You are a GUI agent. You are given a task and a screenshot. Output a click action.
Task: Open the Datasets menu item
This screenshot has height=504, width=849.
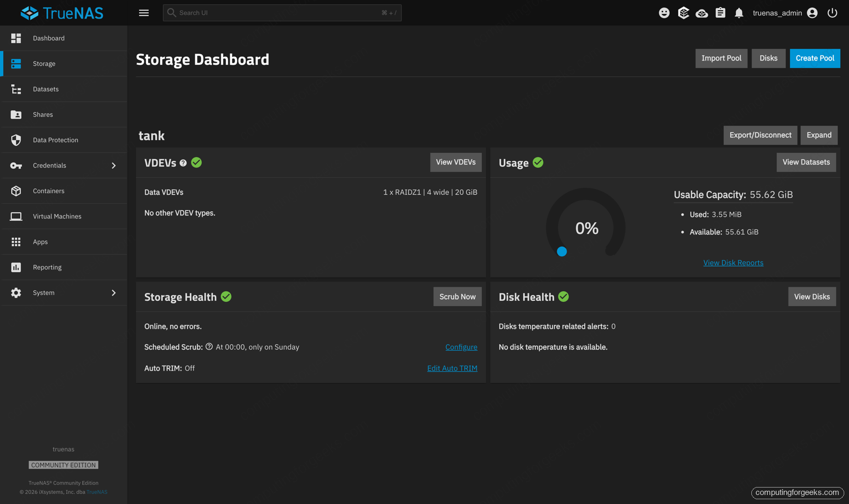[64, 89]
